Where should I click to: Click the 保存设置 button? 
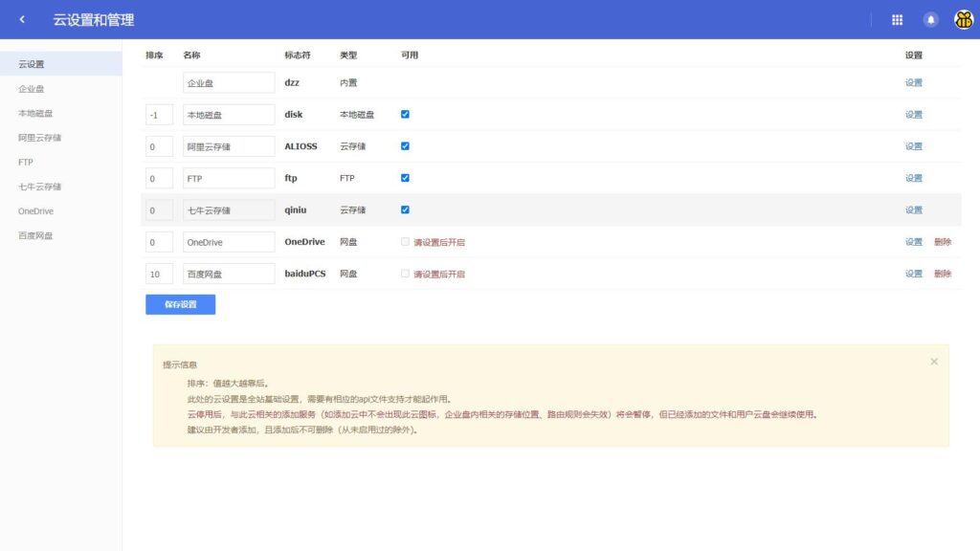pos(180,303)
